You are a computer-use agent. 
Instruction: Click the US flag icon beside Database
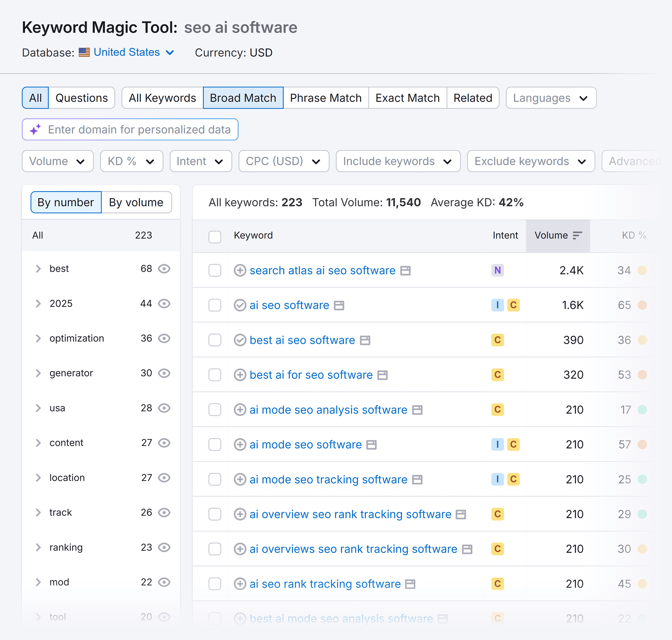(84, 52)
